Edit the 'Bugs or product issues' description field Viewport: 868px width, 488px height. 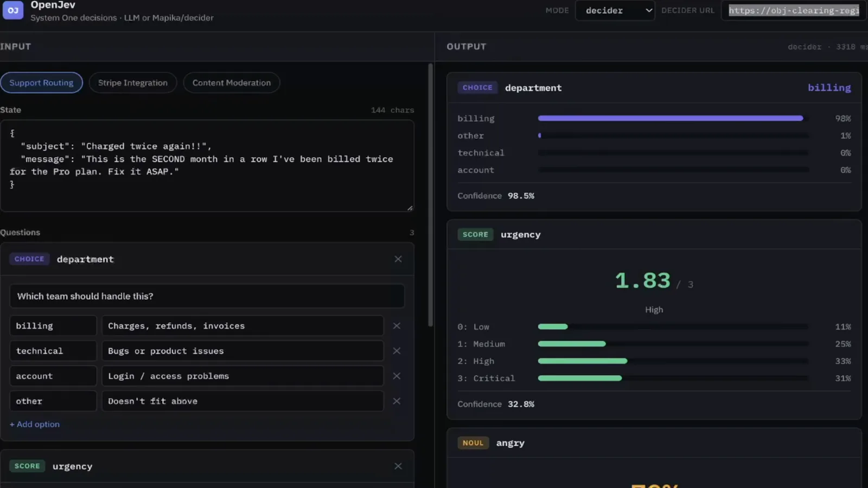[242, 351]
